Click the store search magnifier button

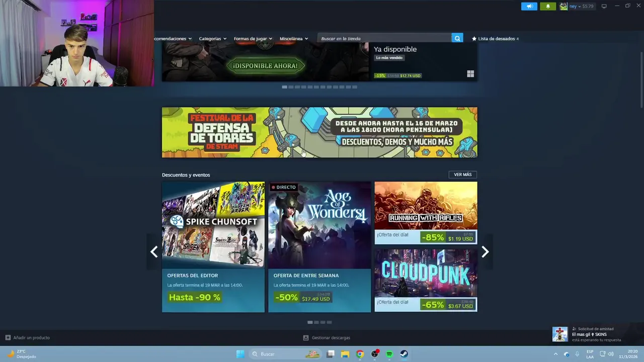457,38
